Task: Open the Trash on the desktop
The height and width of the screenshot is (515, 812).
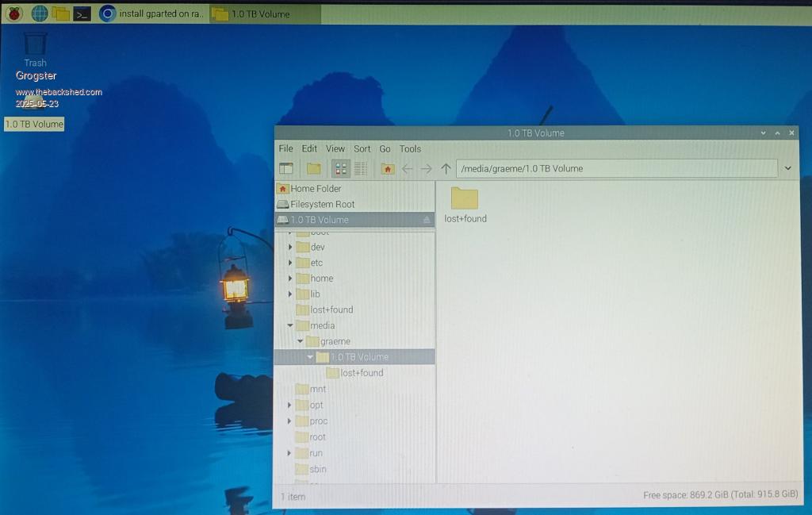Action: pos(35,45)
